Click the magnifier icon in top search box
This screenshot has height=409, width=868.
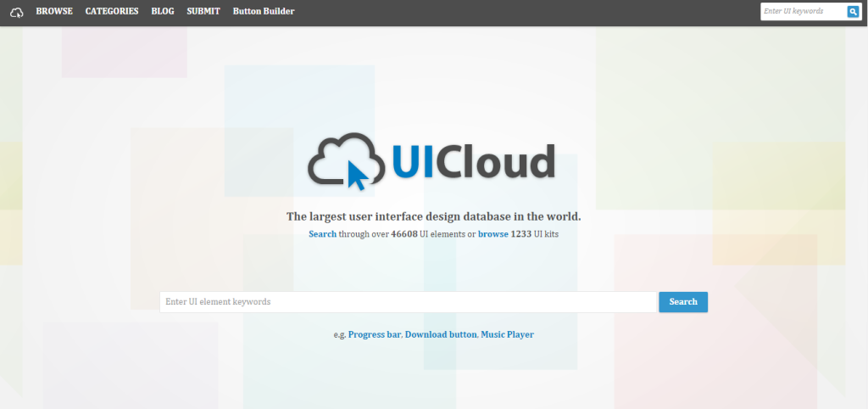(x=854, y=12)
